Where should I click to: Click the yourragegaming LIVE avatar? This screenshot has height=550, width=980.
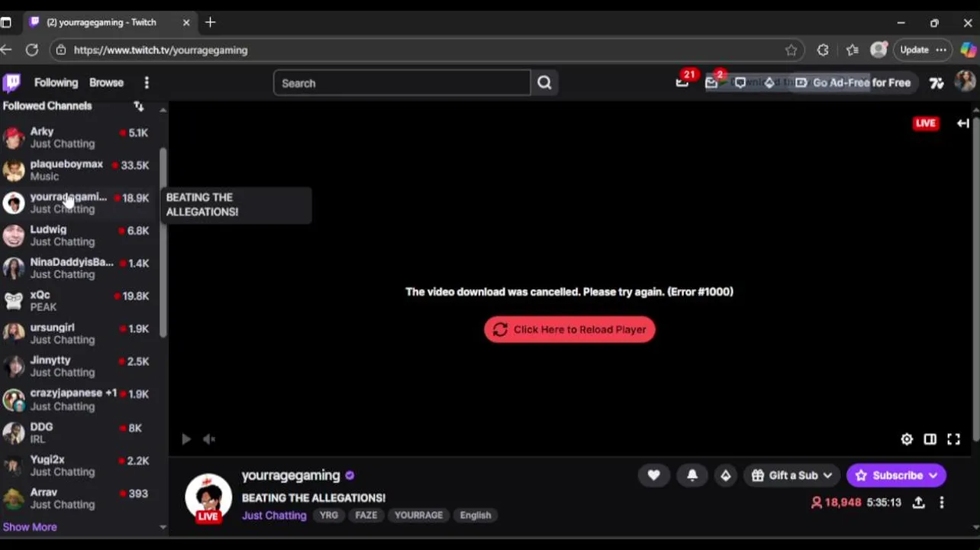click(208, 498)
